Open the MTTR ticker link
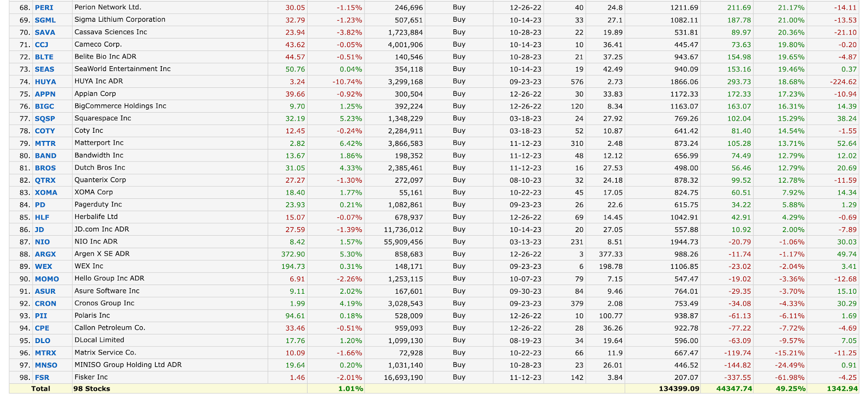The width and height of the screenshot is (868, 400). 45,144
